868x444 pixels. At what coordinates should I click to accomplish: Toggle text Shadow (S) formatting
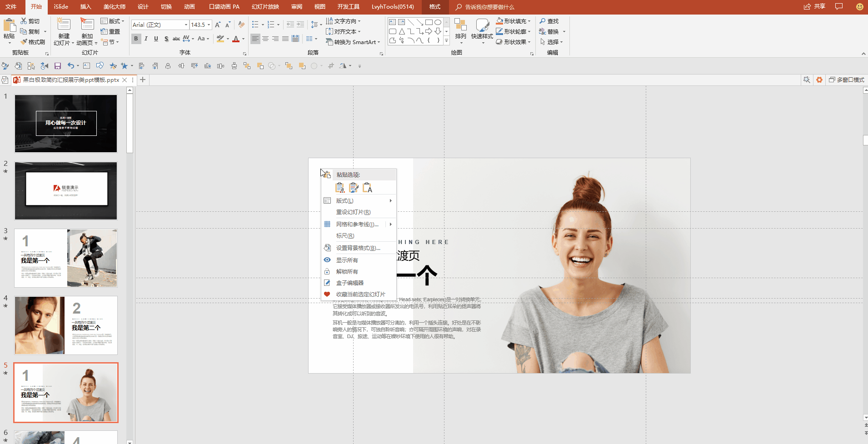[166, 39]
